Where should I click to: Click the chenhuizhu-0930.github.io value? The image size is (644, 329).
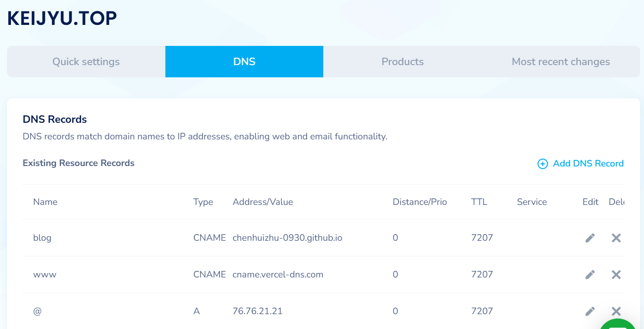click(x=288, y=238)
